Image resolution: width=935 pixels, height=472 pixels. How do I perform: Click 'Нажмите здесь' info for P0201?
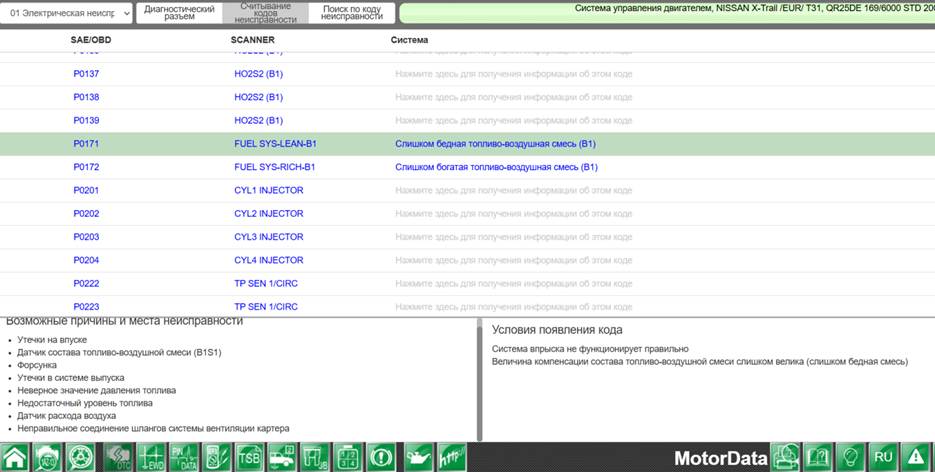click(x=513, y=190)
